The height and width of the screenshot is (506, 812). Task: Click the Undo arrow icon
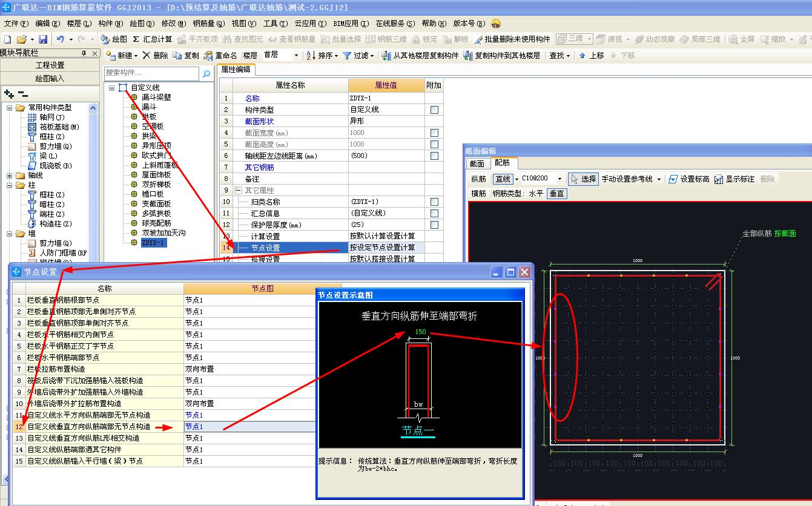tap(61, 39)
